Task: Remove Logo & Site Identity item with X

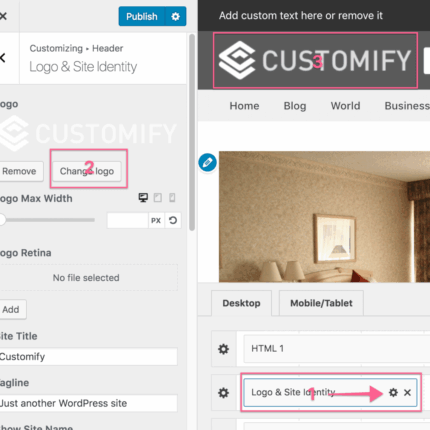Action: tap(407, 393)
